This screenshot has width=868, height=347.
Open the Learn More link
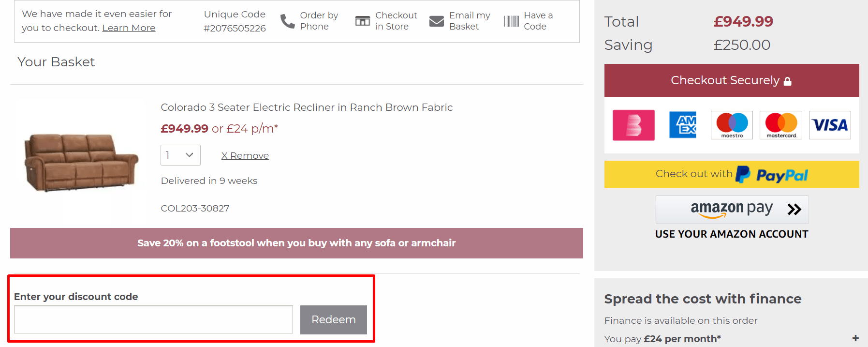click(129, 28)
